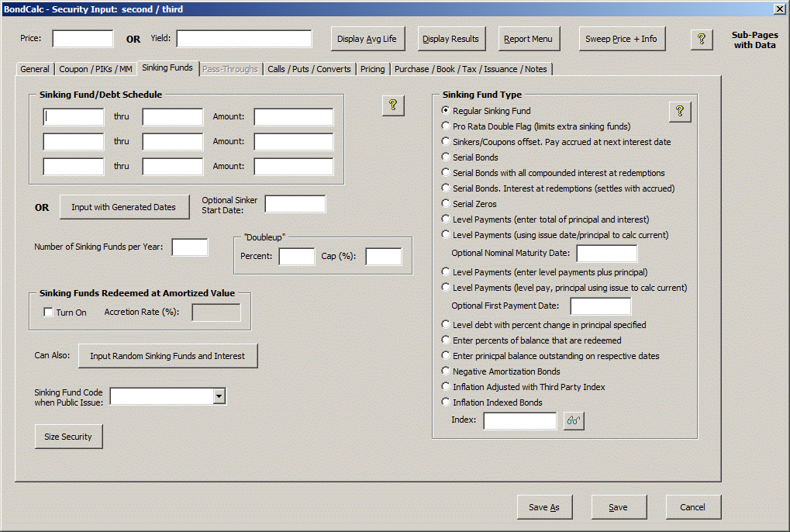
Task: Expand the Sinking Fund Code dropdown
Action: pyautogui.click(x=219, y=396)
